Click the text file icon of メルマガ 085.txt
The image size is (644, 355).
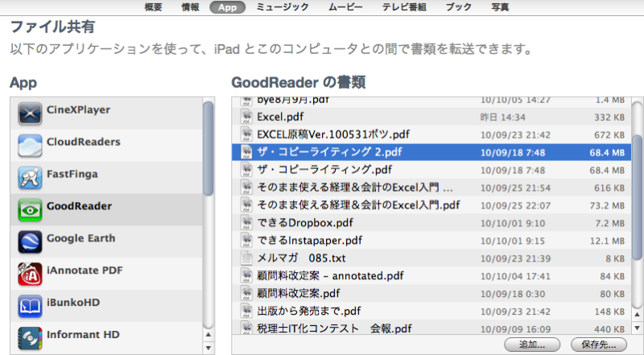(x=246, y=258)
